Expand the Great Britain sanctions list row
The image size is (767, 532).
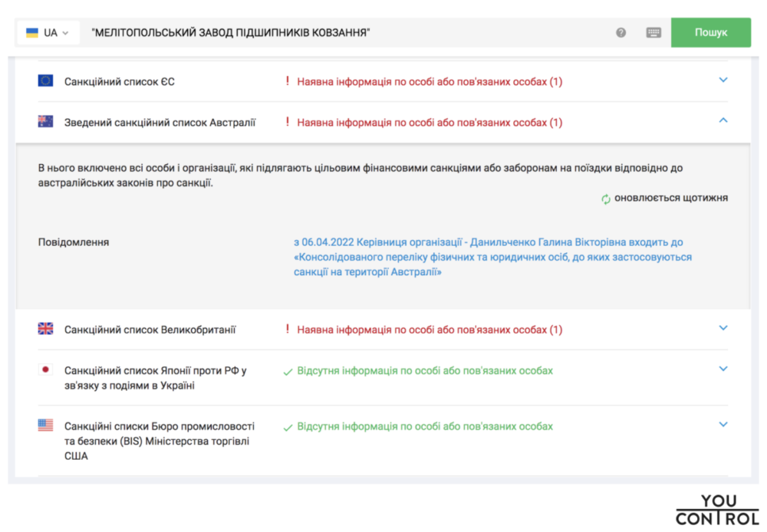pos(723,328)
